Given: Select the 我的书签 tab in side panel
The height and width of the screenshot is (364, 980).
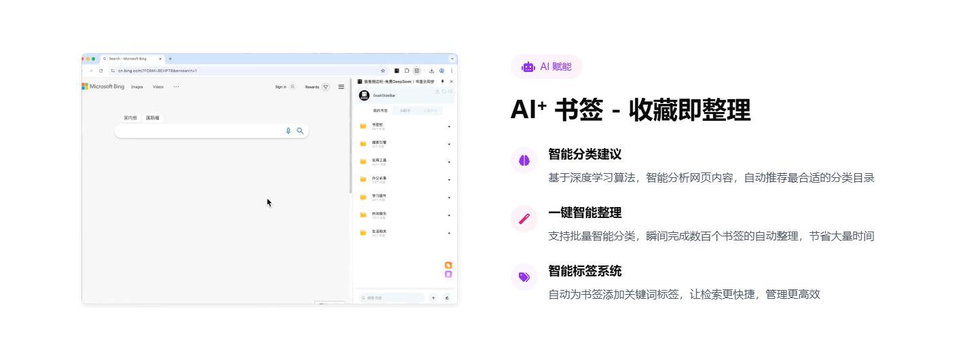Looking at the screenshot, I should [380, 110].
